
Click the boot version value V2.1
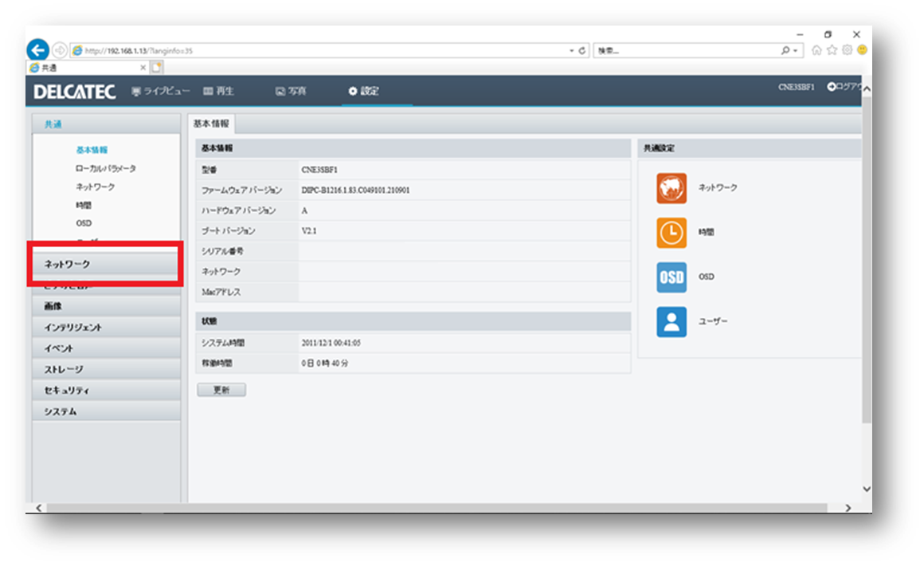tap(309, 230)
